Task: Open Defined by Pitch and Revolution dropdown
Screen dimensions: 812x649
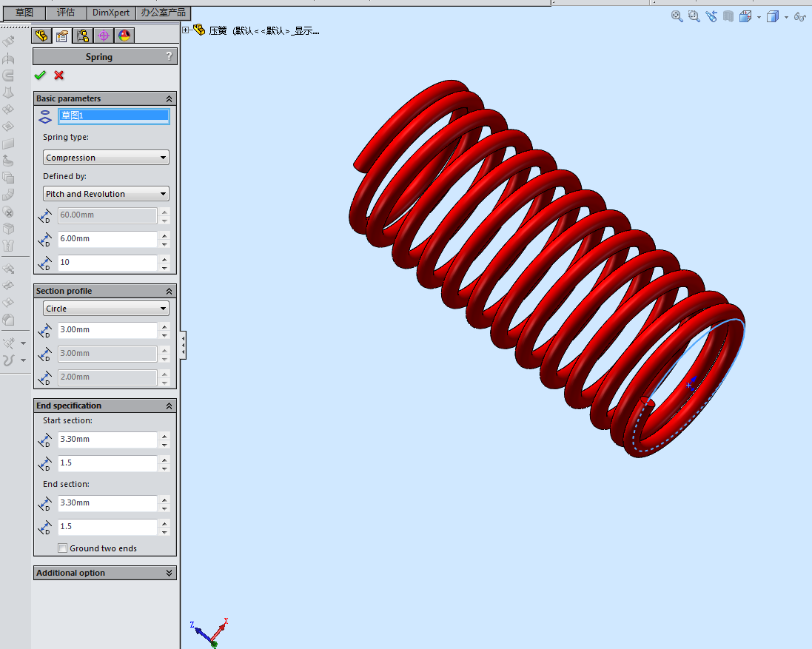Action: [x=106, y=194]
